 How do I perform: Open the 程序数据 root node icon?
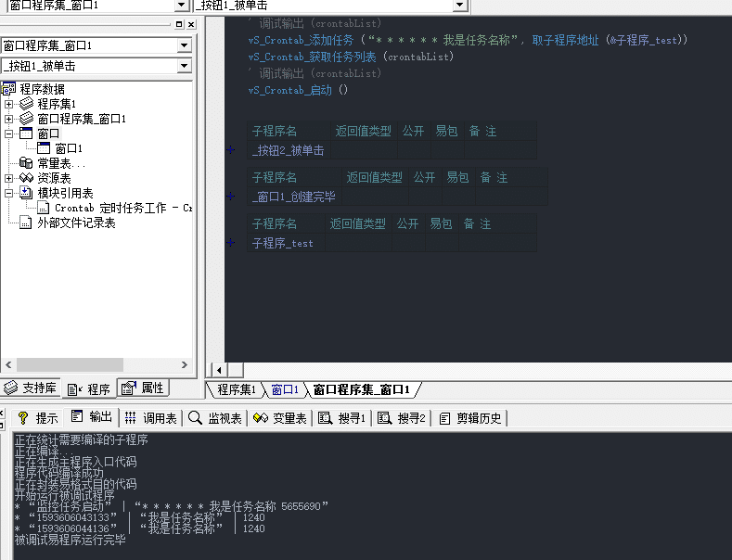9,89
